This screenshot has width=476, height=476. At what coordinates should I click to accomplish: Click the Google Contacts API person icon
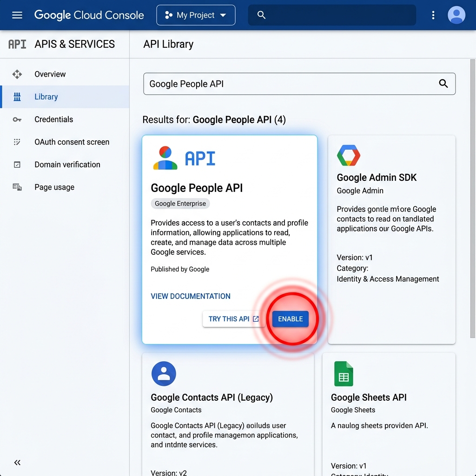(164, 374)
